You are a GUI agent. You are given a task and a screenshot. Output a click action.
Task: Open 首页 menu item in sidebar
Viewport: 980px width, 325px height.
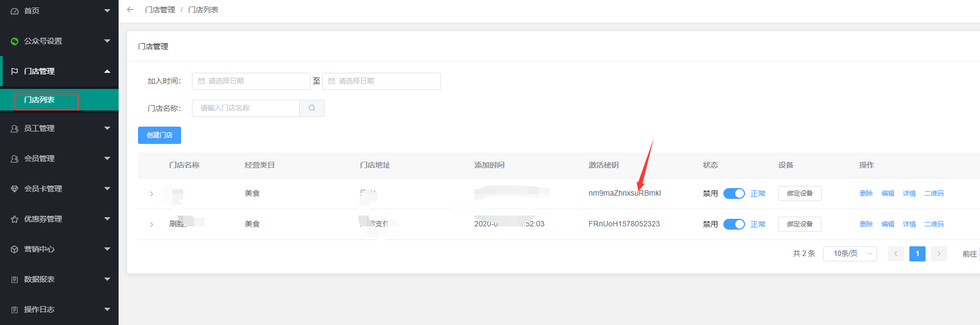[59, 11]
